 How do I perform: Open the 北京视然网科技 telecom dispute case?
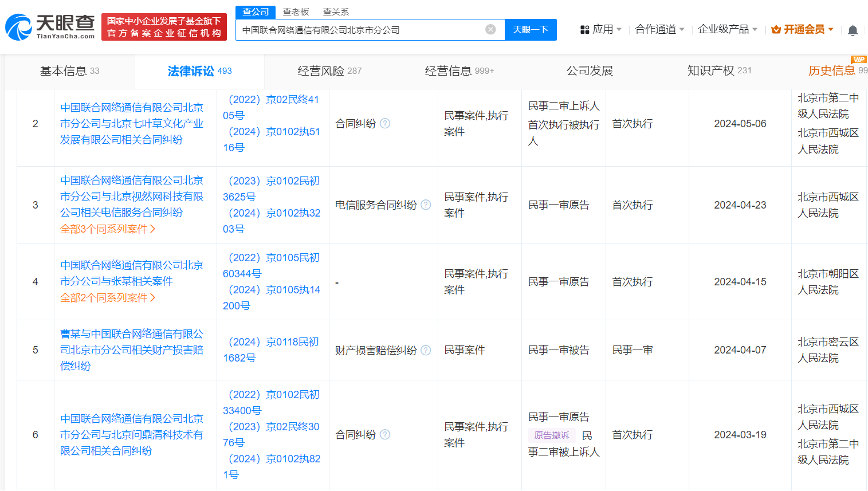pyautogui.click(x=132, y=197)
